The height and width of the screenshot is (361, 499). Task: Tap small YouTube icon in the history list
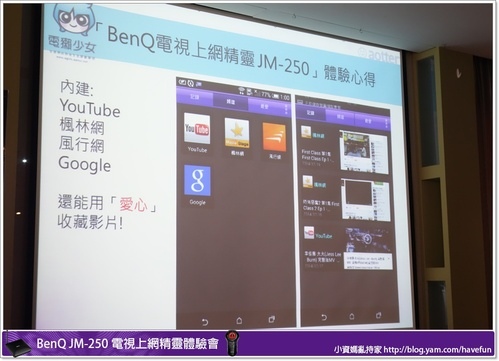309,232
